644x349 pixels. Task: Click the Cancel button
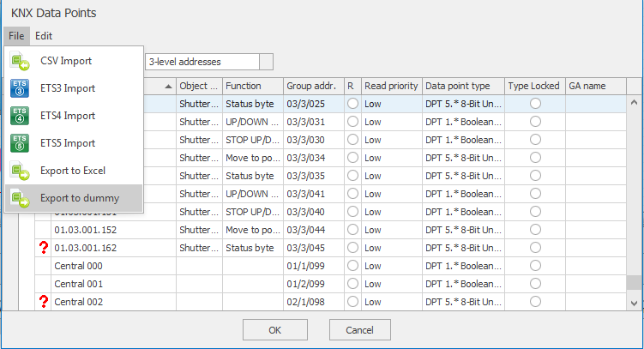click(x=360, y=330)
